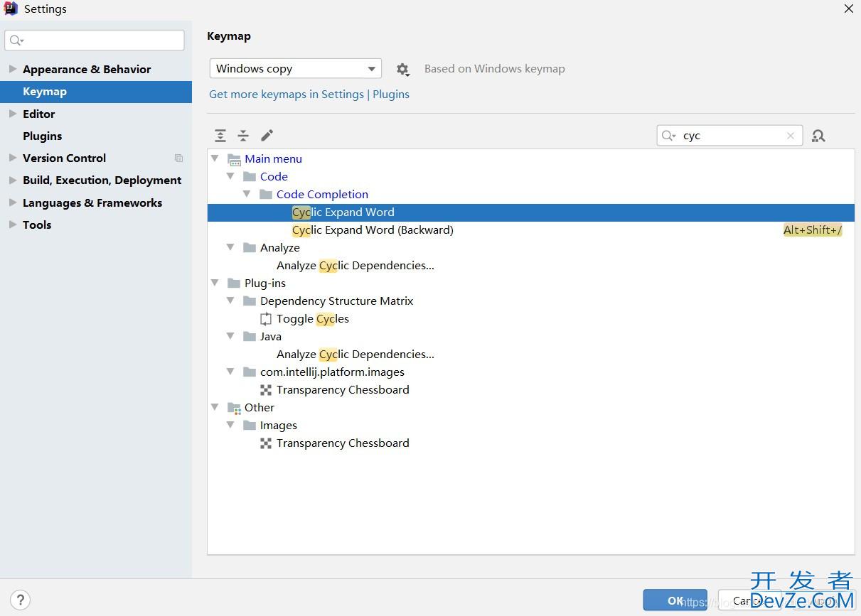Image resolution: width=861 pixels, height=616 pixels.
Task: Click the pencil Edit Shortcut icon
Action: [x=267, y=135]
